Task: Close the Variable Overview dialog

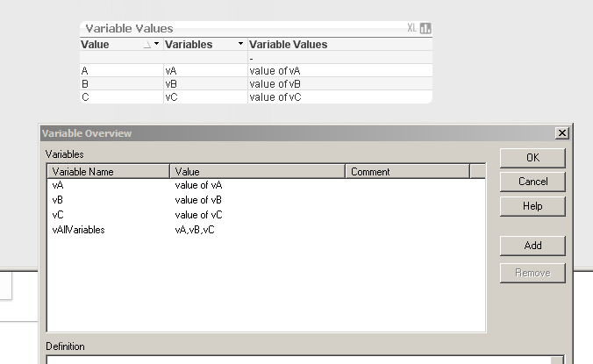Action: point(562,133)
